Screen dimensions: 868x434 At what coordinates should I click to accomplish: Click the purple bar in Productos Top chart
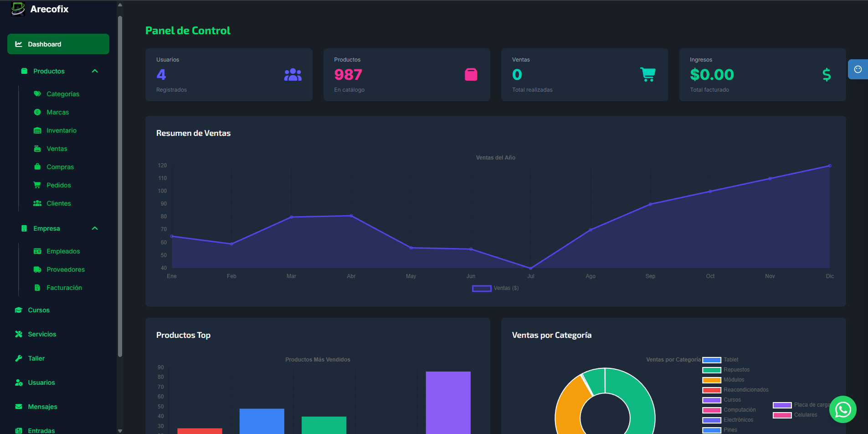pos(448,401)
